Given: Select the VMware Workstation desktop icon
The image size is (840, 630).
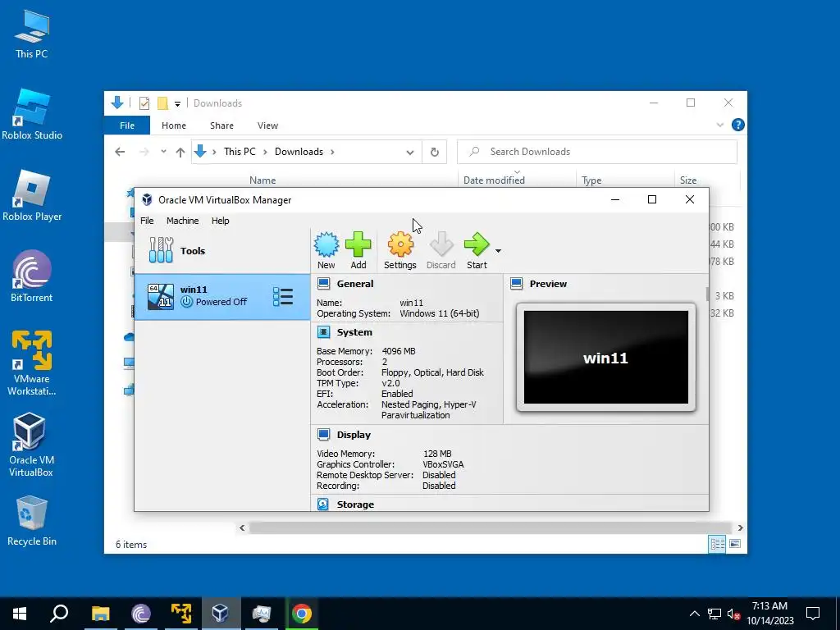Looking at the screenshot, I should point(32,363).
